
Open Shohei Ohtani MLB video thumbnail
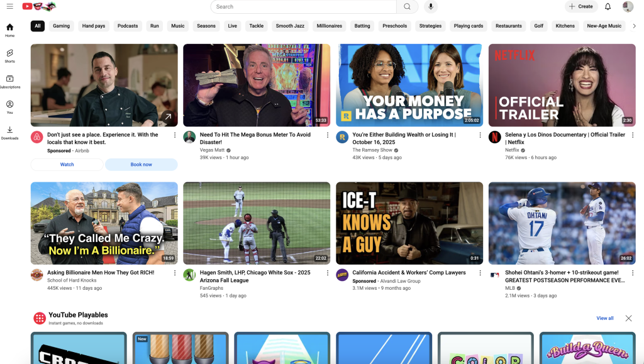(x=562, y=223)
